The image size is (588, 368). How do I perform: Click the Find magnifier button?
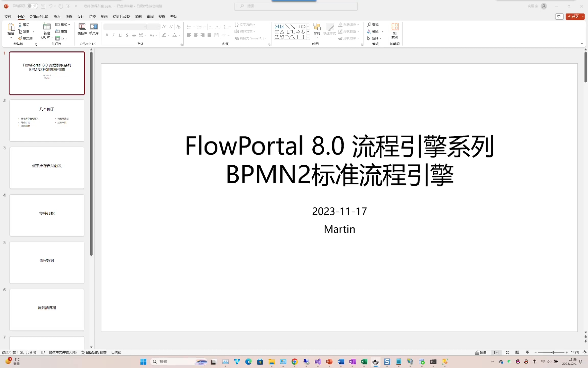point(373,25)
